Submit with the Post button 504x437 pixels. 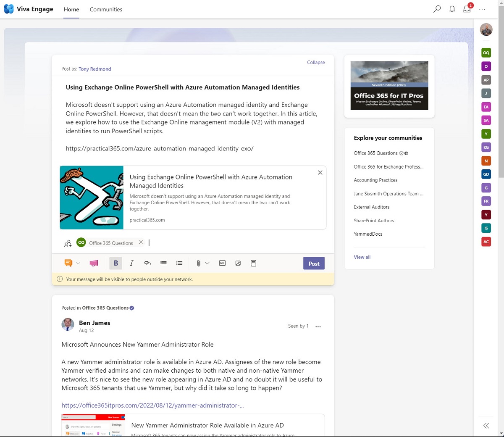[314, 263]
